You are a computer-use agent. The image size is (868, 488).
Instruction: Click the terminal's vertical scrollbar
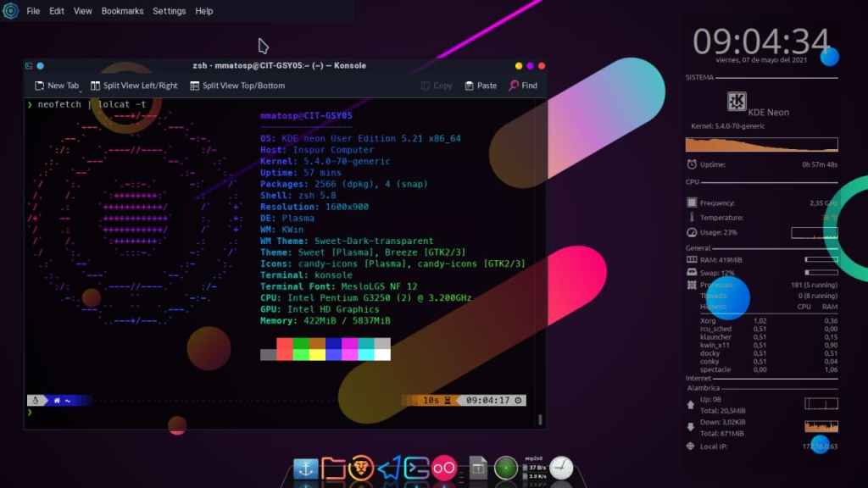click(540, 419)
